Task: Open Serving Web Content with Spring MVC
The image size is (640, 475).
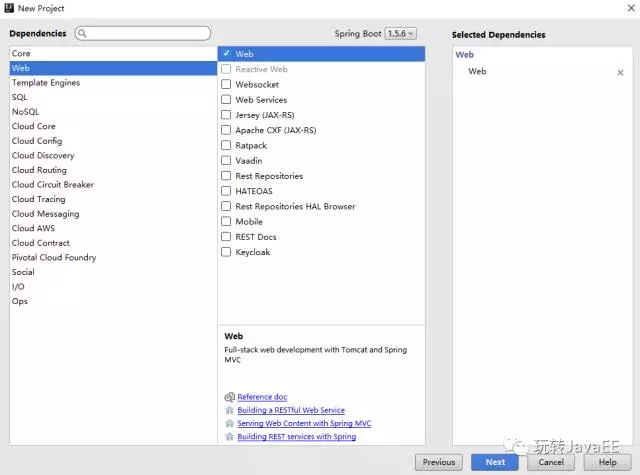Action: pyautogui.click(x=304, y=423)
